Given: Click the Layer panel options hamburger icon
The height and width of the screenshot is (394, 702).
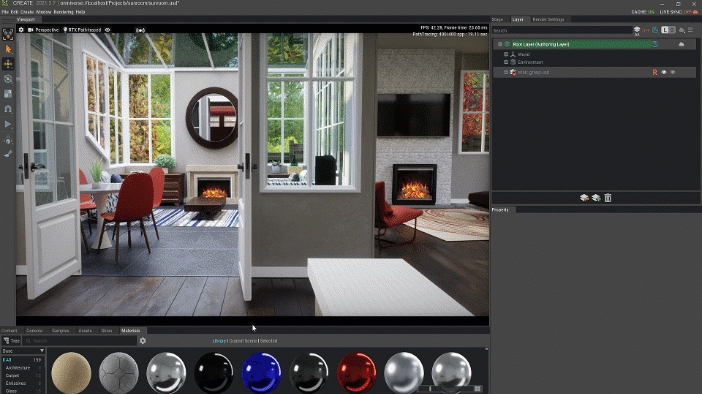Looking at the screenshot, I should pos(691,30).
